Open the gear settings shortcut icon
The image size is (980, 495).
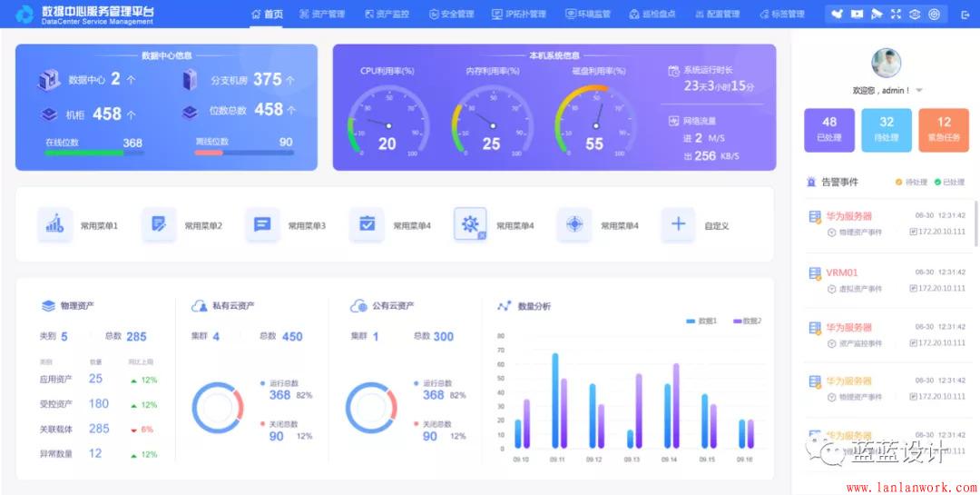point(470,224)
